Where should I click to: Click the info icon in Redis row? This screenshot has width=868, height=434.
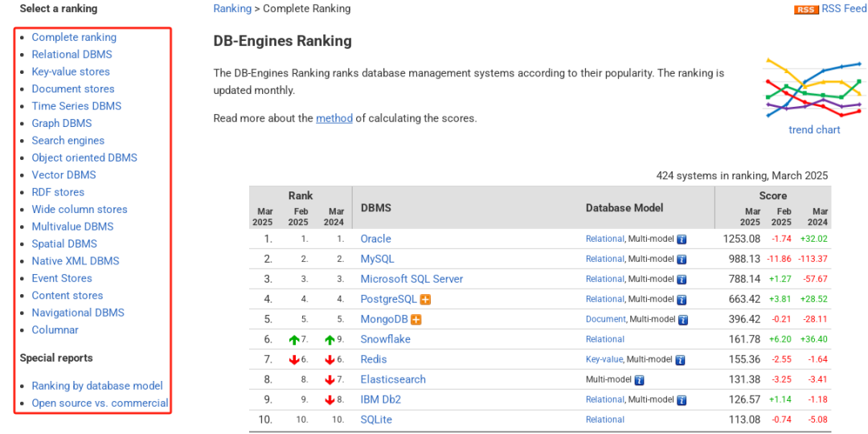(x=682, y=360)
